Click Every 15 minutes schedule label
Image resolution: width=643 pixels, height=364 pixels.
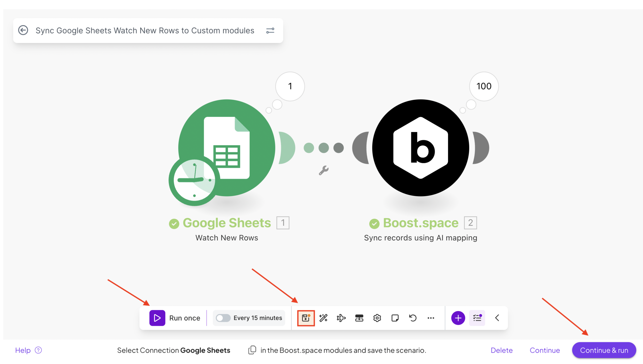tap(258, 318)
